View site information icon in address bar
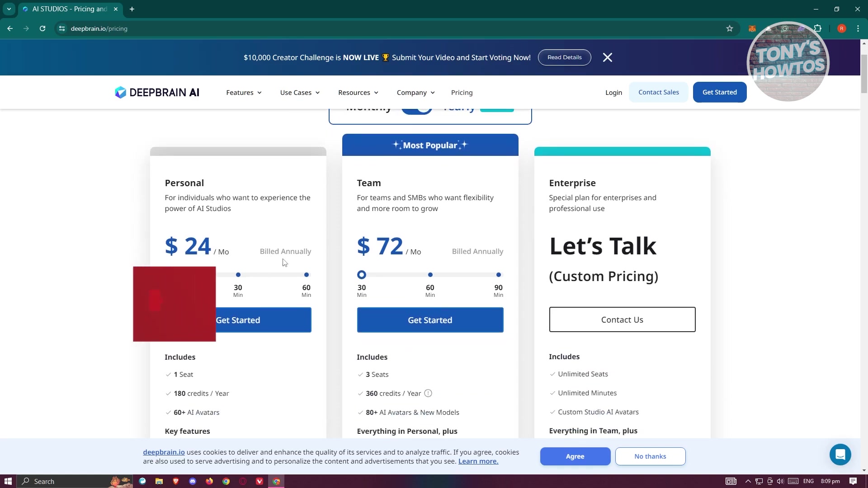This screenshot has height=488, width=868. click(62, 28)
